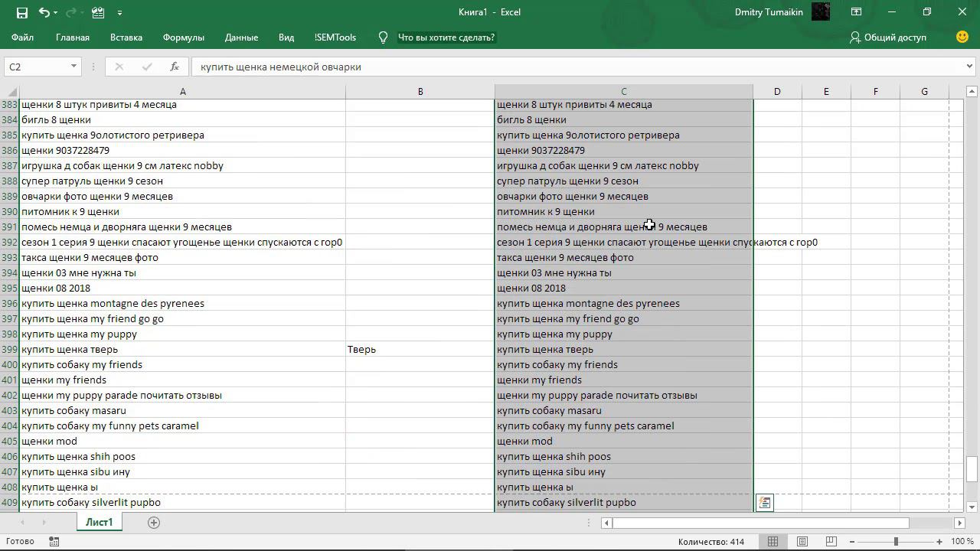Image resolution: width=980 pixels, height=551 pixels.
Task: Click horizontal scrollbar right arrow
Action: (959, 523)
